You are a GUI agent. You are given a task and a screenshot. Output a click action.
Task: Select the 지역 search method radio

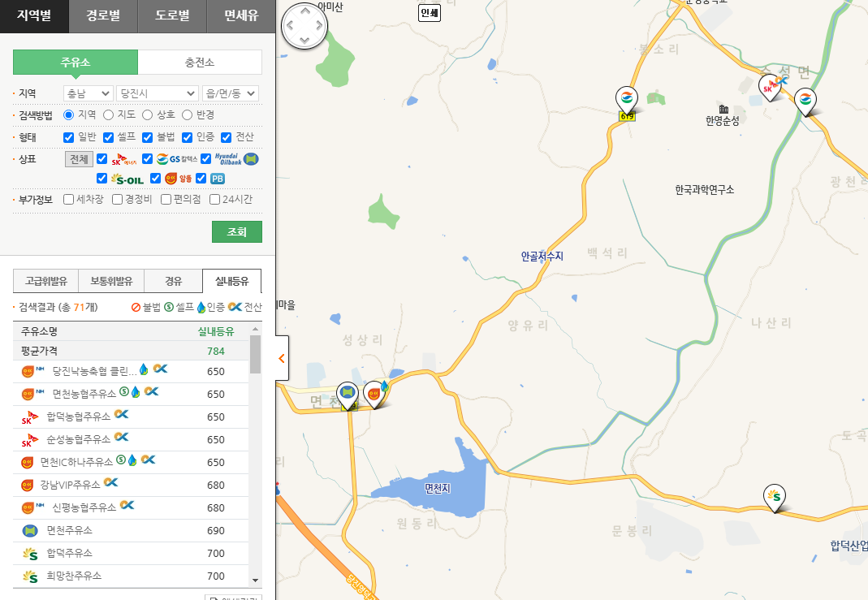pyautogui.click(x=69, y=114)
